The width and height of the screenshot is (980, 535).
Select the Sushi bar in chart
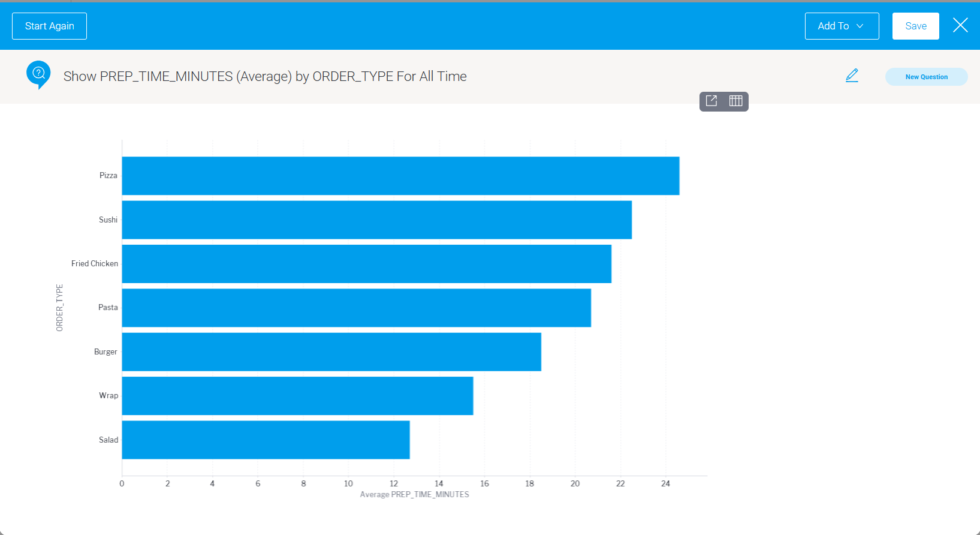[x=376, y=220]
